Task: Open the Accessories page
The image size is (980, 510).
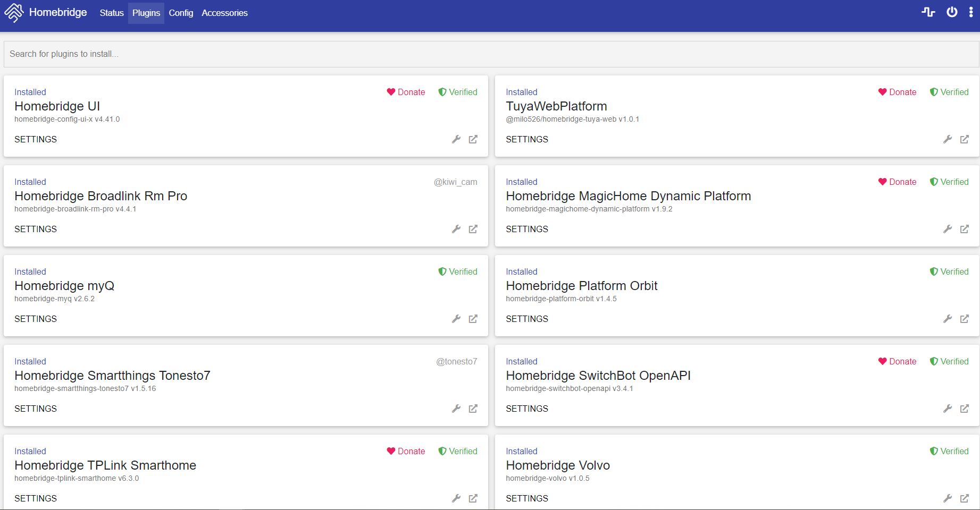Action: pyautogui.click(x=224, y=13)
